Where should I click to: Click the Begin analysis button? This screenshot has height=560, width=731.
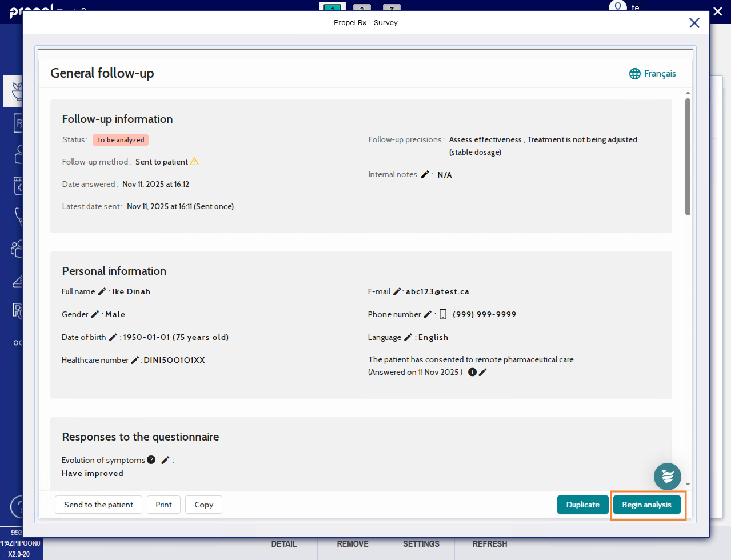click(646, 505)
